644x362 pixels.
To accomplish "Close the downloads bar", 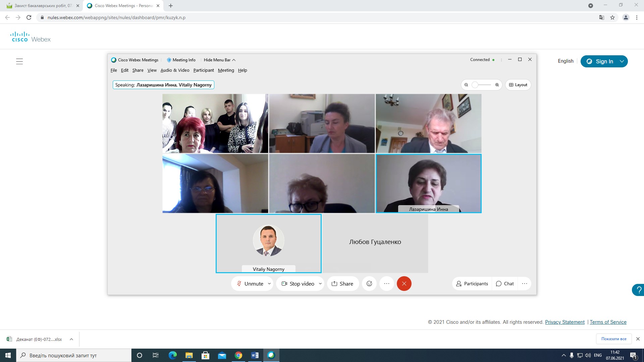I will pyautogui.click(x=638, y=339).
